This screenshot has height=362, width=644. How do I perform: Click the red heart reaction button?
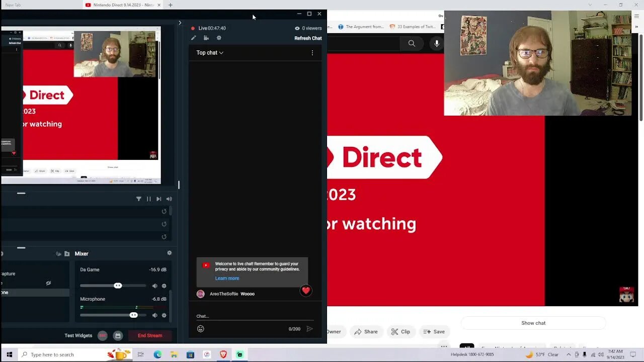click(306, 291)
